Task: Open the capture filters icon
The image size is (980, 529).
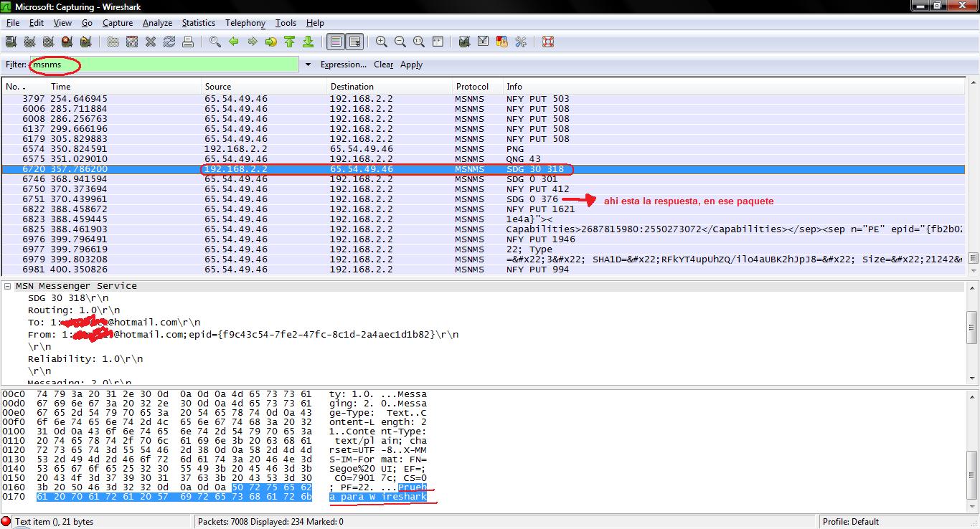Action: point(464,42)
